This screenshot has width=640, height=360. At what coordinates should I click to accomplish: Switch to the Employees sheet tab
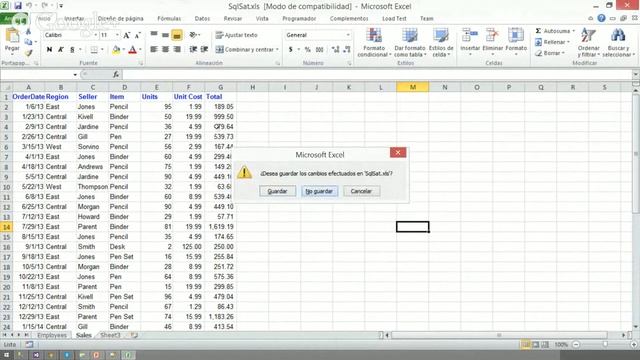point(52,335)
